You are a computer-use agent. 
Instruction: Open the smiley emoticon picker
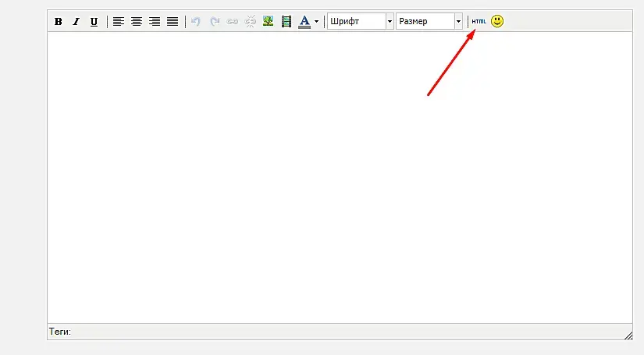pyautogui.click(x=497, y=21)
